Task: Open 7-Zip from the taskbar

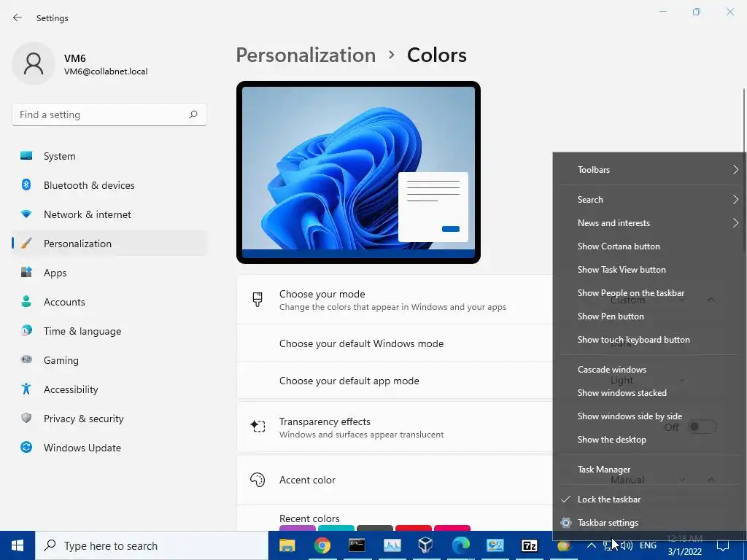Action: pyautogui.click(x=530, y=545)
